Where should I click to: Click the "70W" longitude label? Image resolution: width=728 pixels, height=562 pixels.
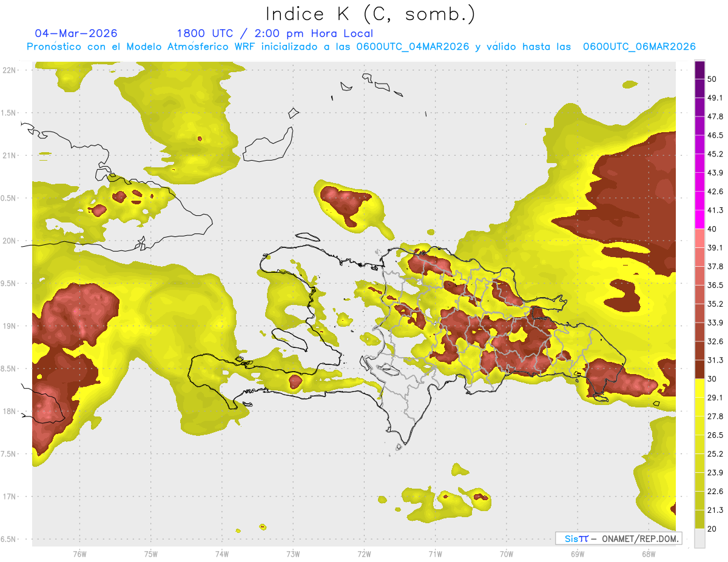coord(507,554)
